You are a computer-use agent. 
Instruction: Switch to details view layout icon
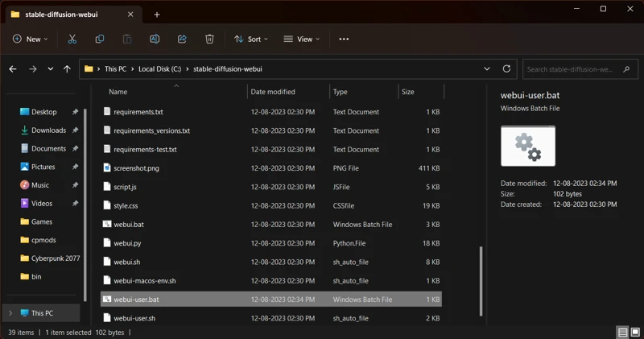(x=622, y=332)
